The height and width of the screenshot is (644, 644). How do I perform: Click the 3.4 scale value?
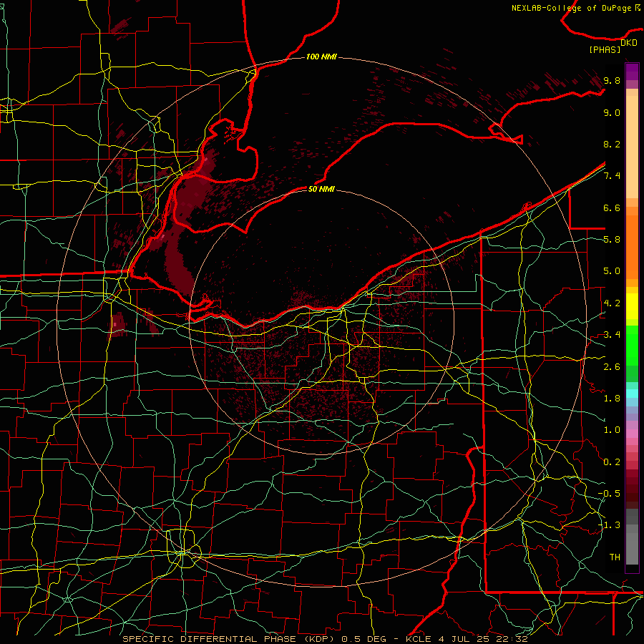pos(612,335)
